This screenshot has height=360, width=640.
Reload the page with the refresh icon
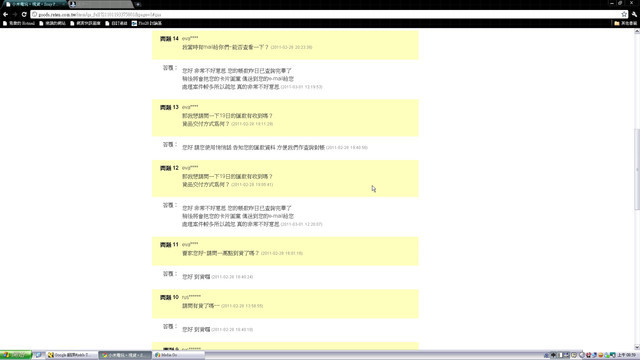[x=24, y=14]
